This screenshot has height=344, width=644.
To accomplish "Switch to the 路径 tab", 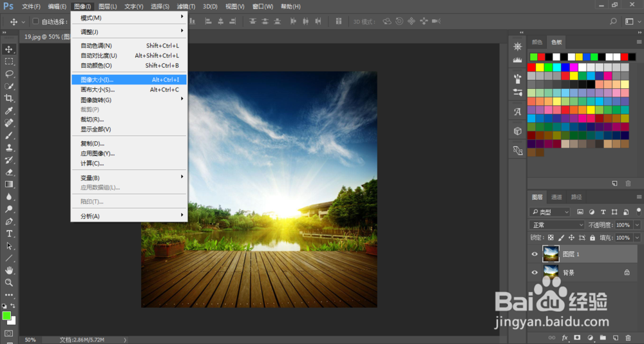I will [x=576, y=197].
